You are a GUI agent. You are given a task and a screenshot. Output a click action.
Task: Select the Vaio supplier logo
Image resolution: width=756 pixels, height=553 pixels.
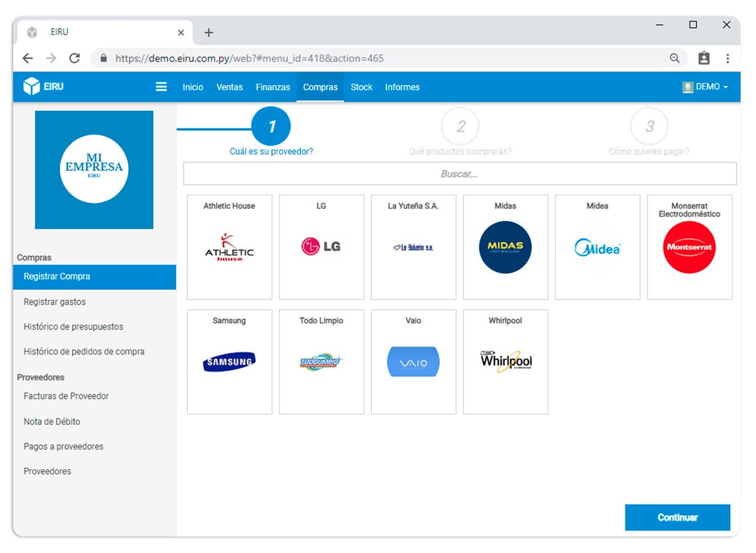click(x=413, y=361)
